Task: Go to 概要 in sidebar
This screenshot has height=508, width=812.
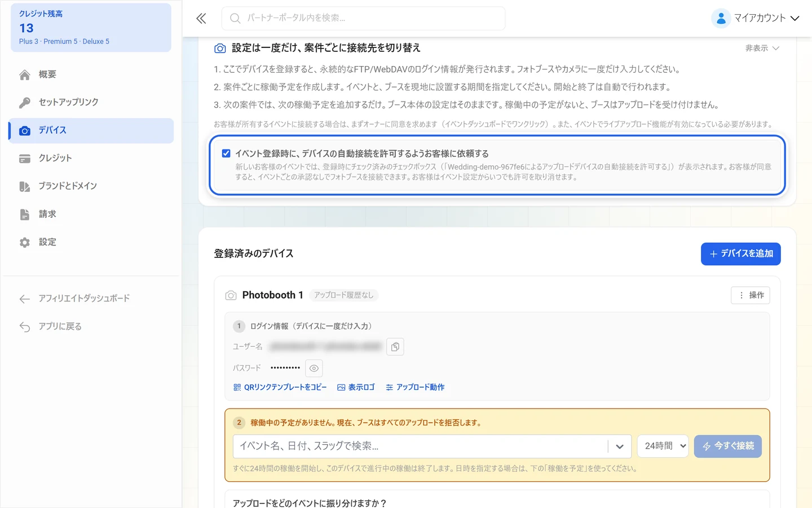Action: pos(91,75)
